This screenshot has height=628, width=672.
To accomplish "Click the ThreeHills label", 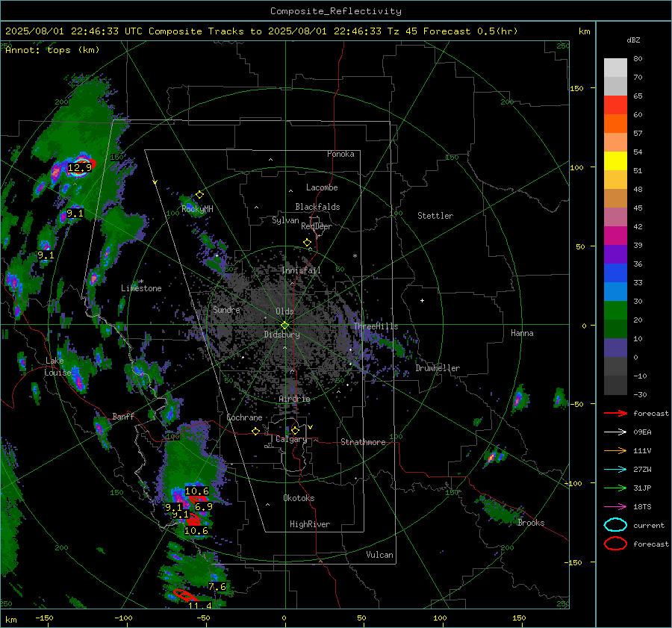I will pos(376,326).
